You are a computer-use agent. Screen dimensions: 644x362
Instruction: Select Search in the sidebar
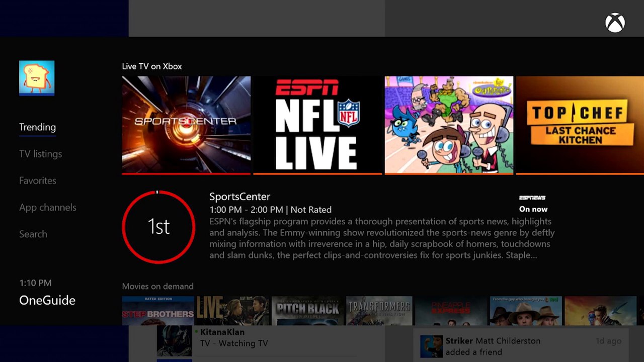coord(33,234)
